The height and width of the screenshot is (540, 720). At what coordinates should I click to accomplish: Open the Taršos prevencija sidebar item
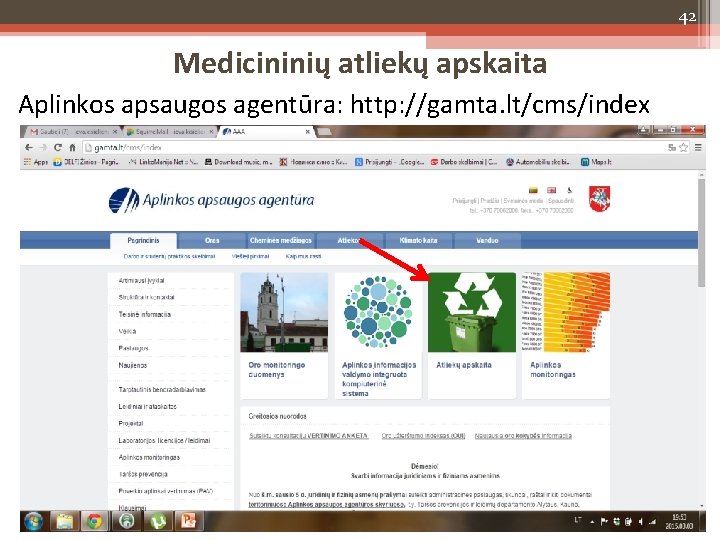click(143, 474)
